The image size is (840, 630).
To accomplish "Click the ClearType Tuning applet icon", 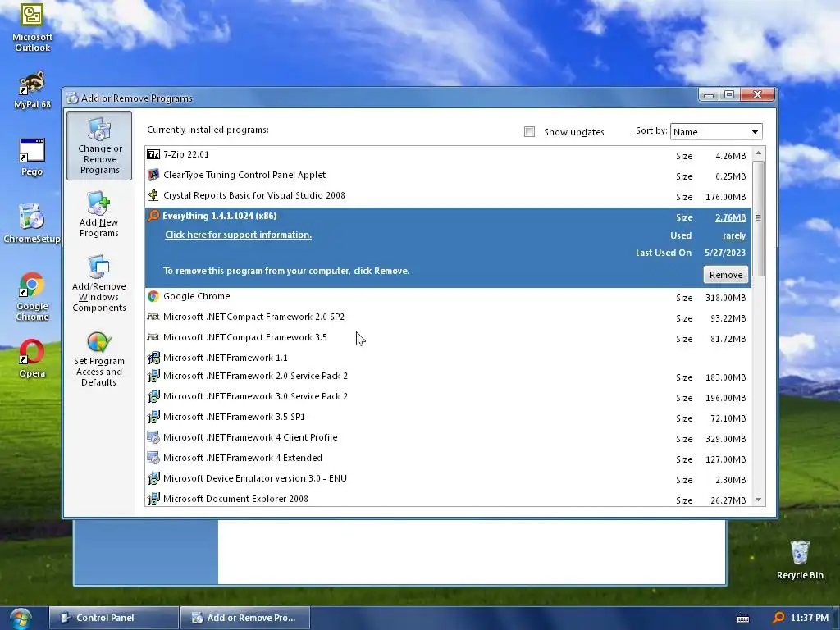I will pos(153,175).
